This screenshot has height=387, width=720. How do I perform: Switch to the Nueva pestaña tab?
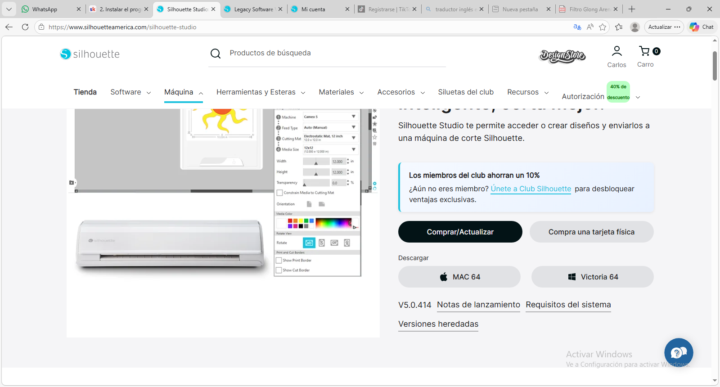[x=520, y=9]
